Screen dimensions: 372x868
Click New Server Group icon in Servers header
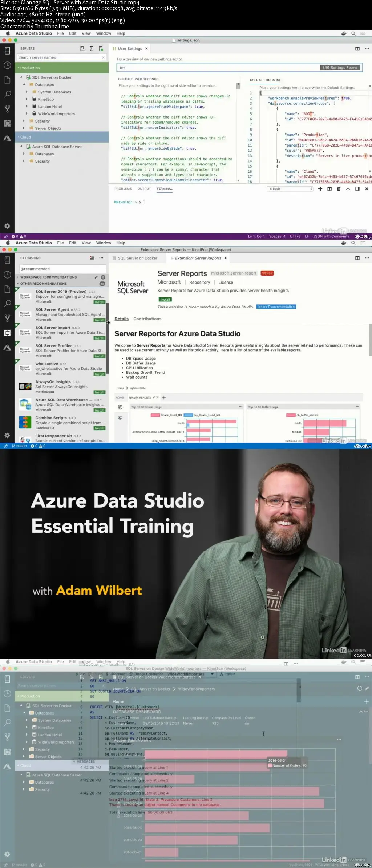[x=92, y=48]
